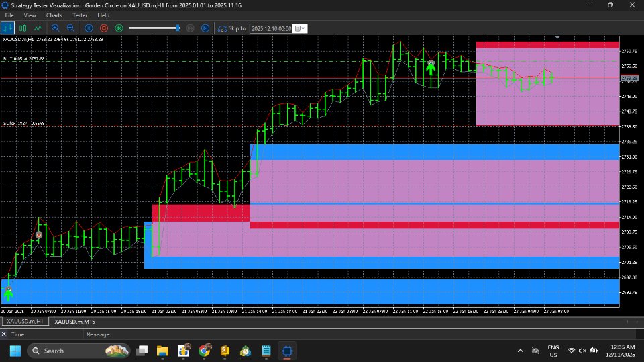The image size is (644, 362).
Task: Zoom out of the chart
Action: pos(70,28)
